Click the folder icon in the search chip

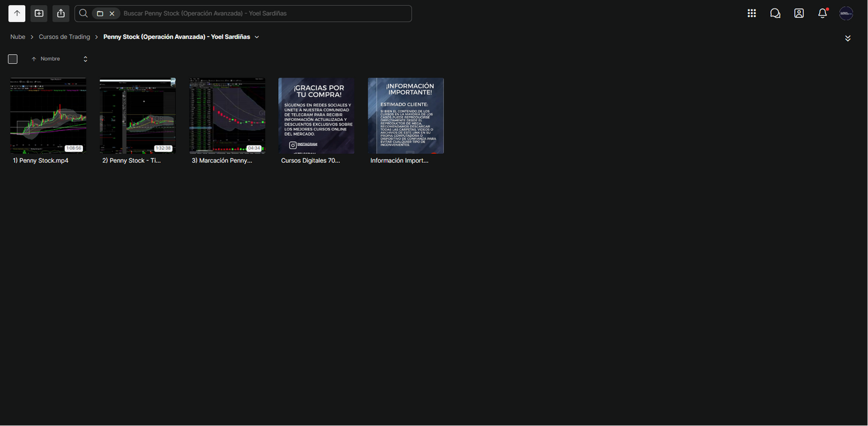pyautogui.click(x=100, y=13)
